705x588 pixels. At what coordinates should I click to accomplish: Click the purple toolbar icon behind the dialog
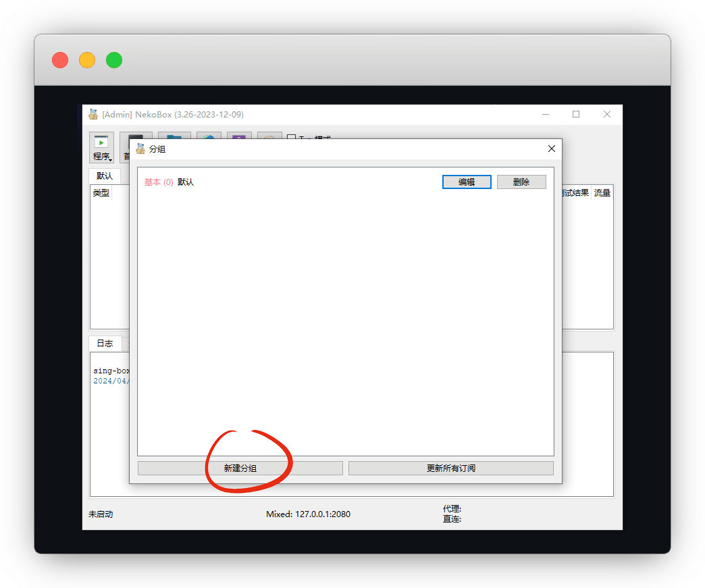[x=239, y=136]
